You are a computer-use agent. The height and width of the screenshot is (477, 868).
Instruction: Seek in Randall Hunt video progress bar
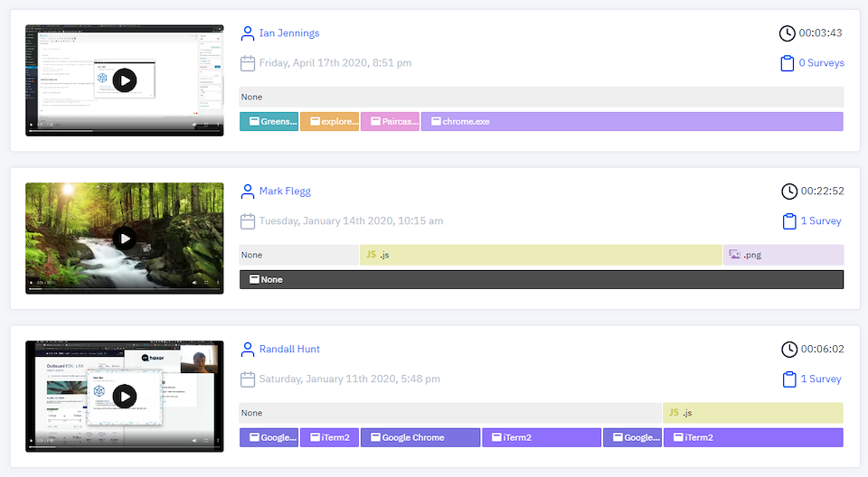click(x=125, y=447)
